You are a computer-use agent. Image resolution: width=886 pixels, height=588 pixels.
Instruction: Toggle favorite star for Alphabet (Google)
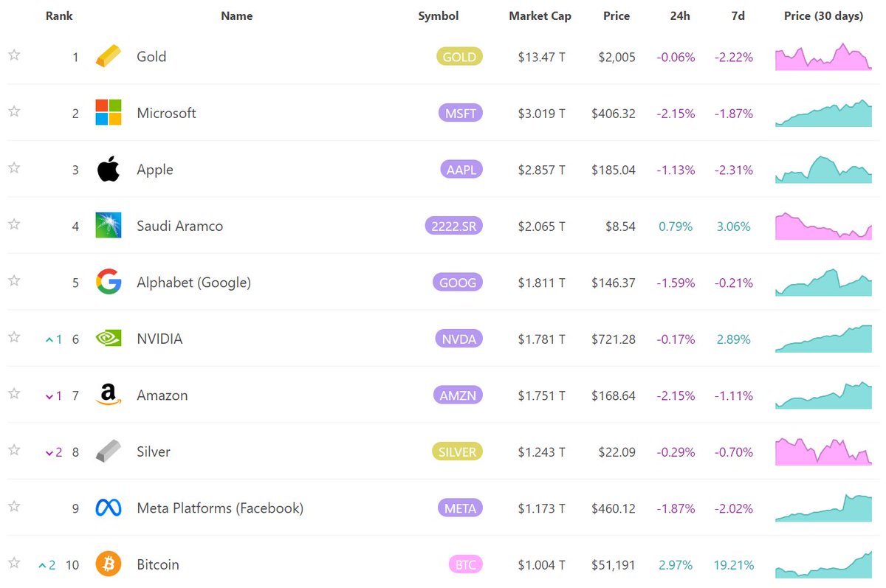(x=14, y=281)
